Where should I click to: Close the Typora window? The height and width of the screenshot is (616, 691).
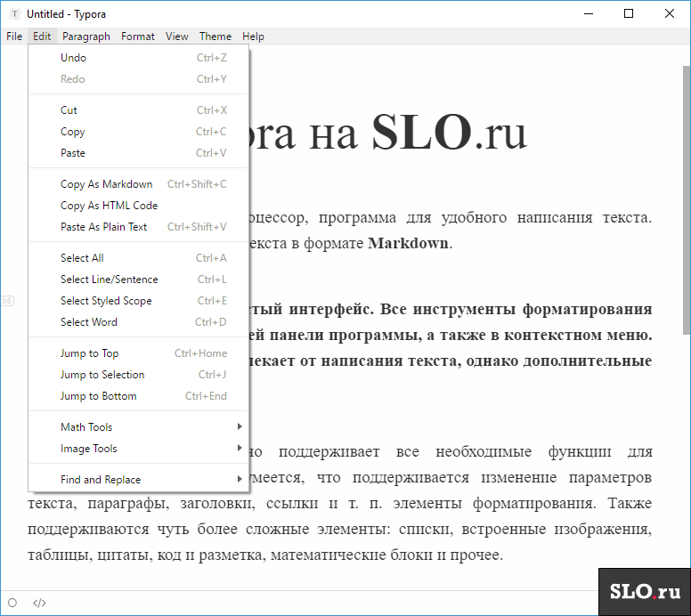[670, 14]
